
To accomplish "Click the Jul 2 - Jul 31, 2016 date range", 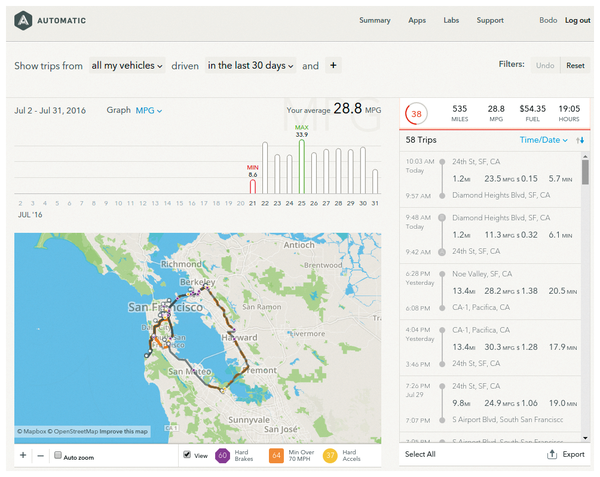I will click(50, 111).
